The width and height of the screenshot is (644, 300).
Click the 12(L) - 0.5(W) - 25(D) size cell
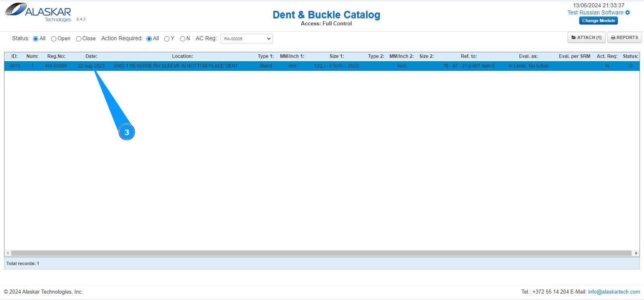point(337,66)
